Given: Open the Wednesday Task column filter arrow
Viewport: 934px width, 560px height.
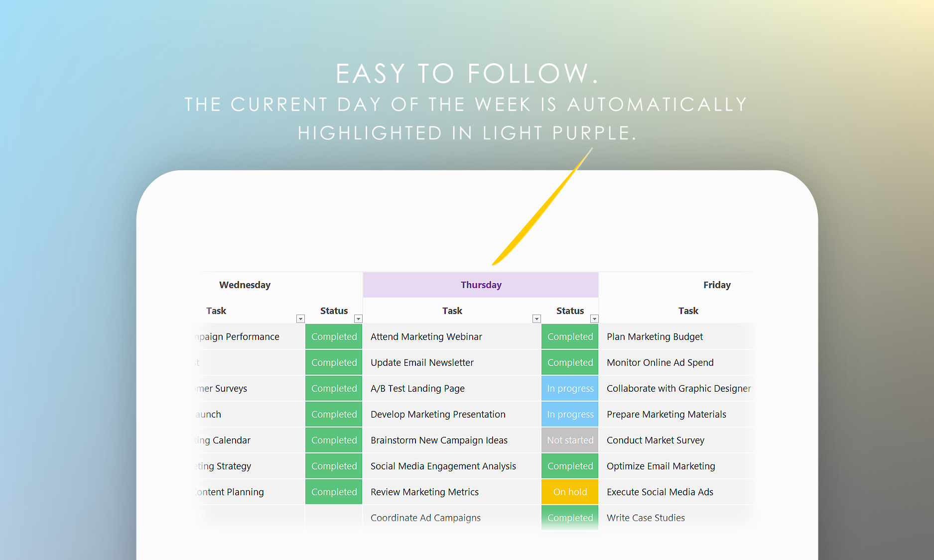Looking at the screenshot, I should (300, 319).
